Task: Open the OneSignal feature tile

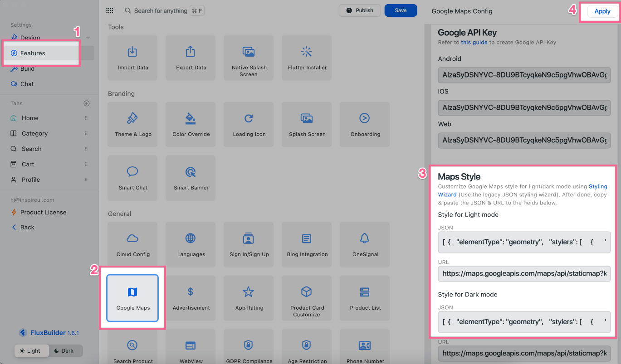Action: coord(365,244)
